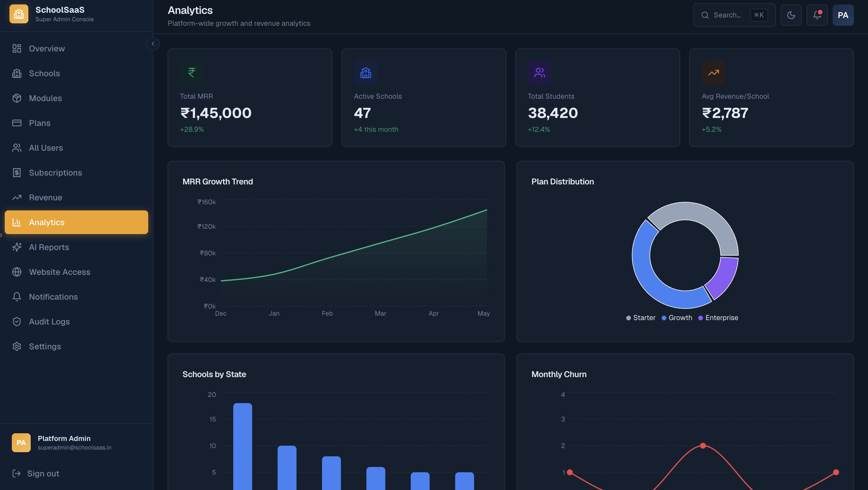Click the 47 Active Schools value
This screenshot has height=490, width=868.
pos(362,113)
